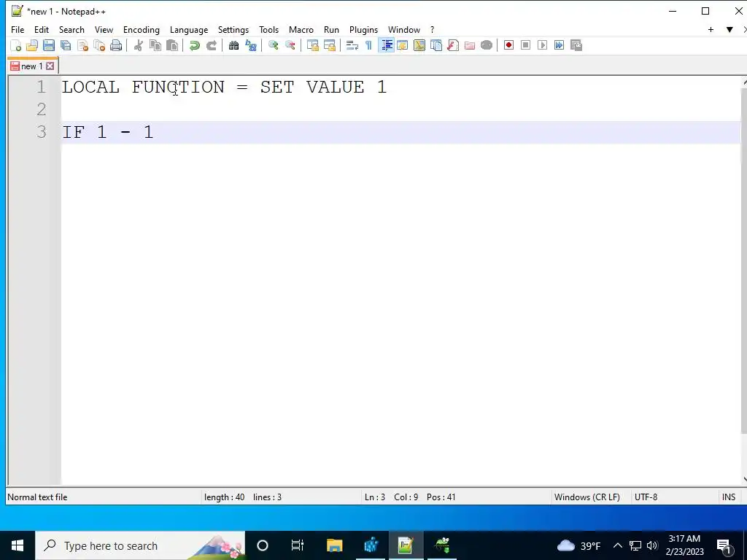Open the user defined language dialog
This screenshot has width=747, height=560.
pyautogui.click(x=403, y=45)
